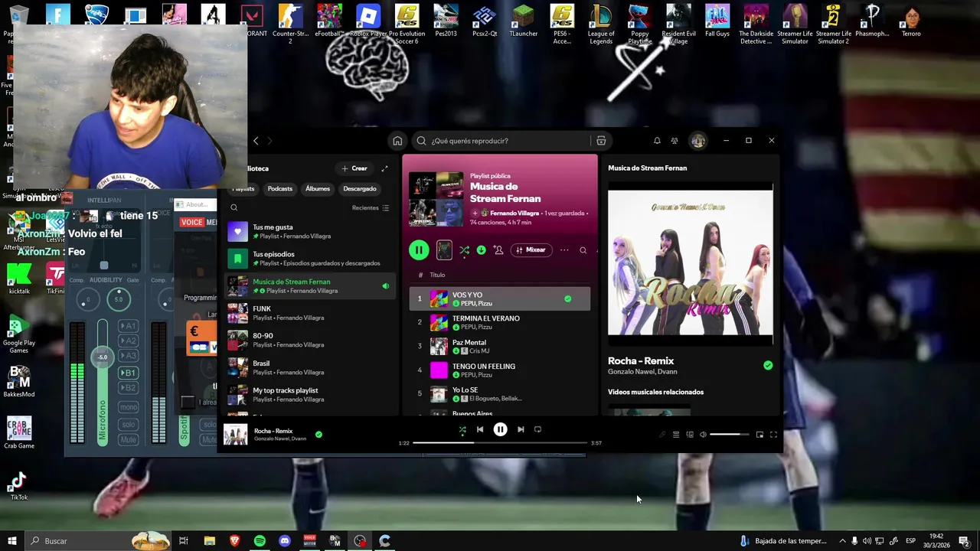980x551 pixels.
Task: Open Connect to a device icon
Action: tap(690, 435)
